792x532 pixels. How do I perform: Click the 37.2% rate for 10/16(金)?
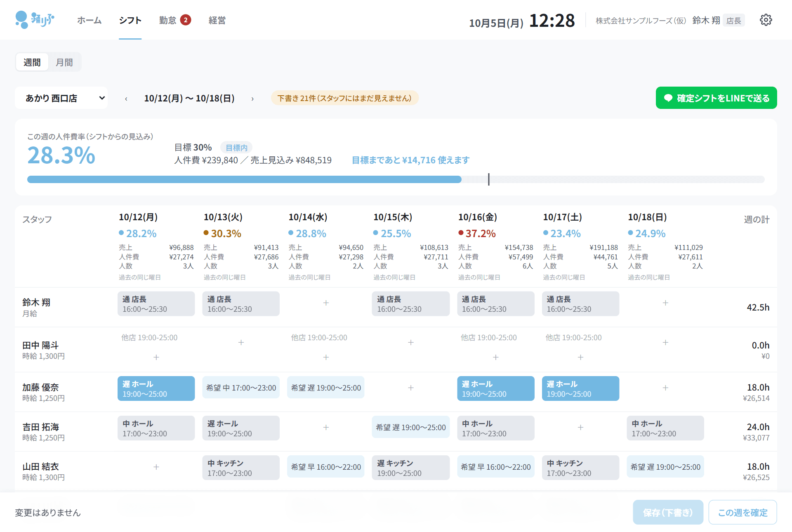477,233
